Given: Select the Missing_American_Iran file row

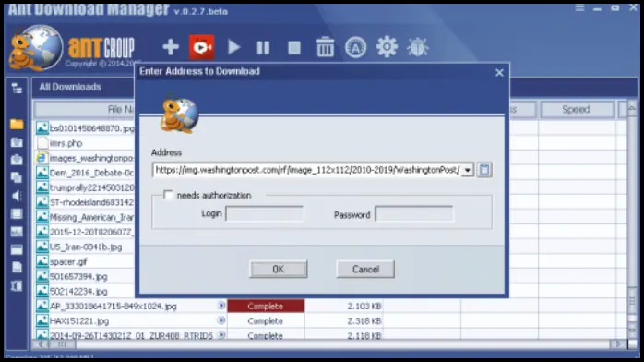Looking at the screenshot, I should point(85,217).
